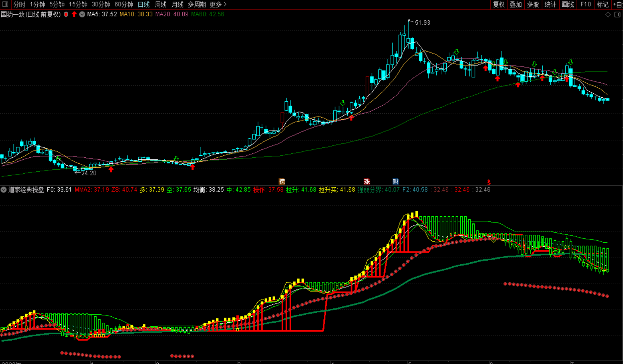Click the diamond icon at chart top-right
Viewport: 623px width, 364px height.
click(x=608, y=15)
